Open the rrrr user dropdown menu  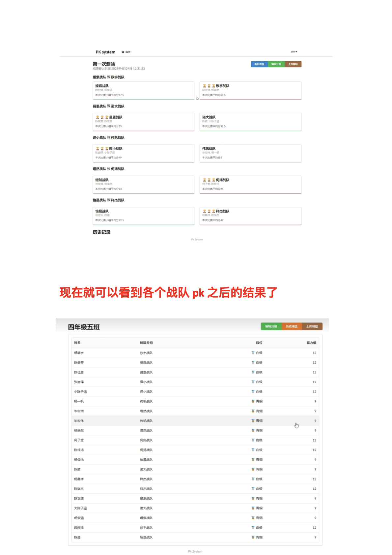pos(294,52)
